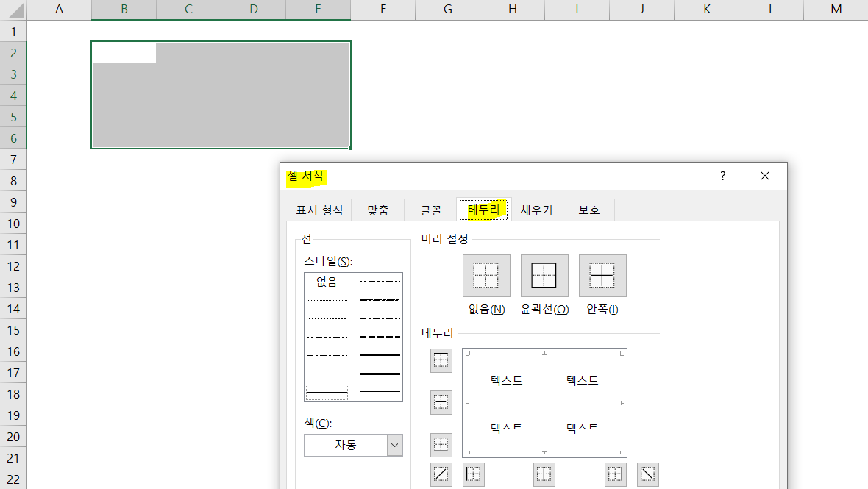Screen dimensions: 868x489
Task: Select row 6 header
Action: click(x=13, y=138)
